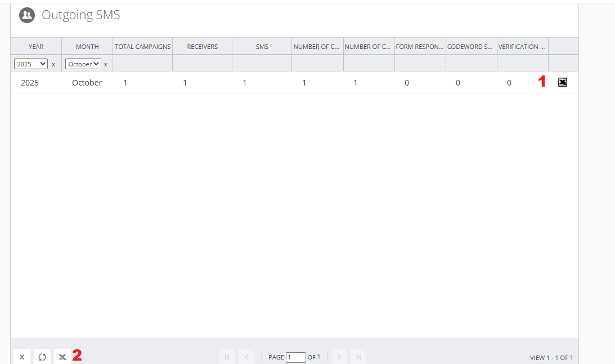The image size is (615, 364).
Task: Clear the year filter with its x
Action: (53, 64)
